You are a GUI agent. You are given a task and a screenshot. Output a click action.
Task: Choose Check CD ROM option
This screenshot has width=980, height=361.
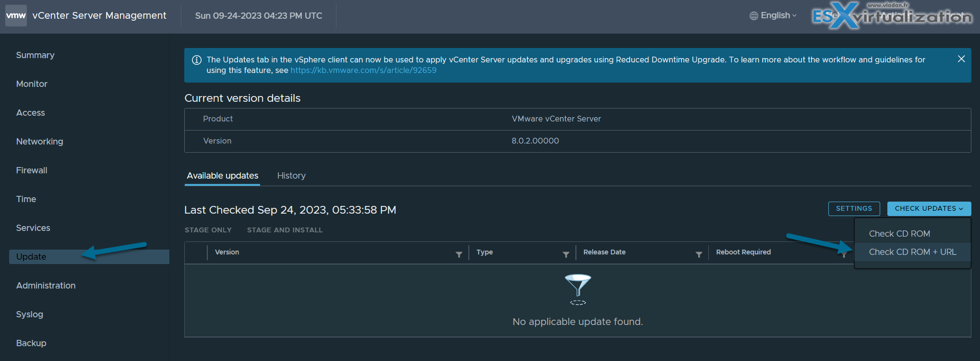coord(899,234)
